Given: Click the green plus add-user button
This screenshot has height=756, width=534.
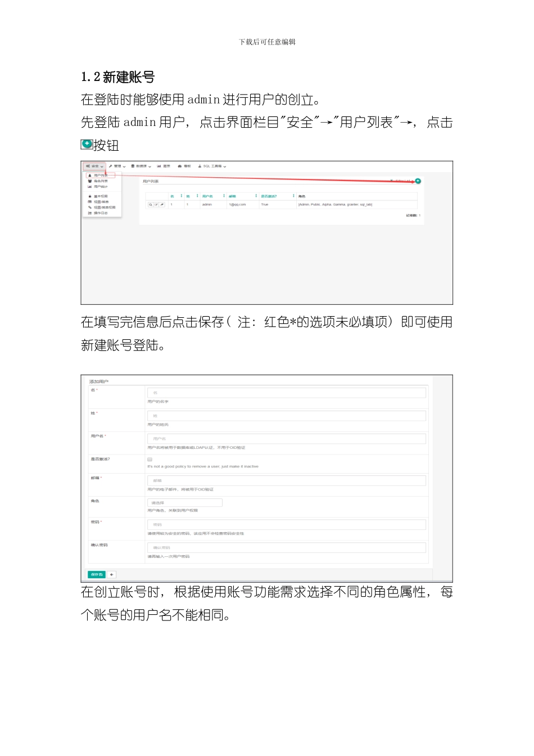Looking at the screenshot, I should click(418, 181).
